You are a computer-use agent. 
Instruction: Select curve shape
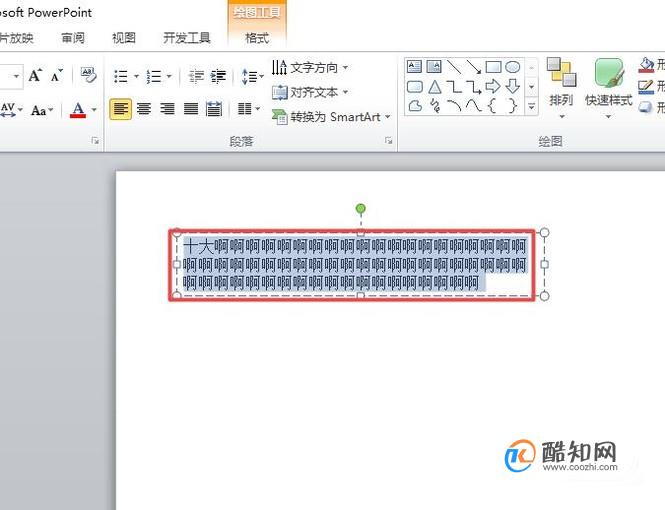474,105
